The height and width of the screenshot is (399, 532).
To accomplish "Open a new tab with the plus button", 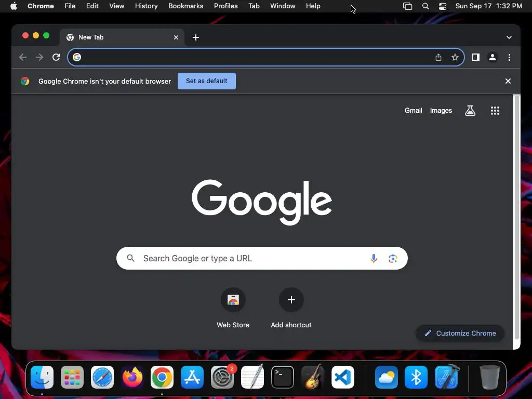I will pos(196,37).
